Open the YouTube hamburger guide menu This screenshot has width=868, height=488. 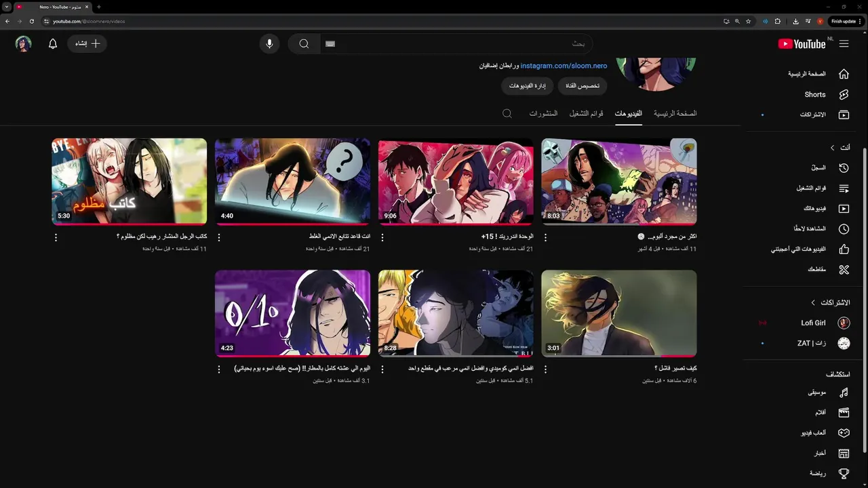pyautogui.click(x=844, y=43)
